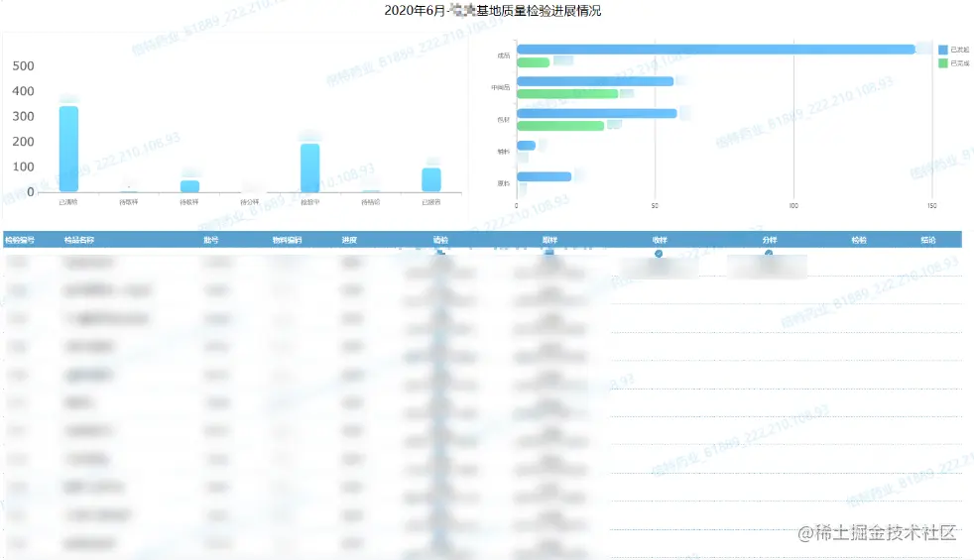Sort by the 批号 column header
The height and width of the screenshot is (560, 974).
click(x=211, y=240)
